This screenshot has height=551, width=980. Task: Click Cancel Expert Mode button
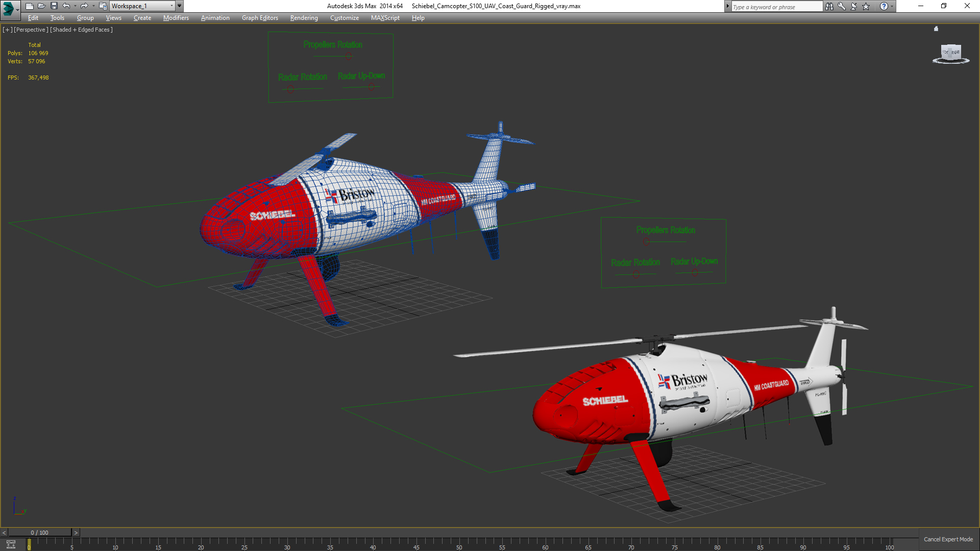(x=948, y=539)
